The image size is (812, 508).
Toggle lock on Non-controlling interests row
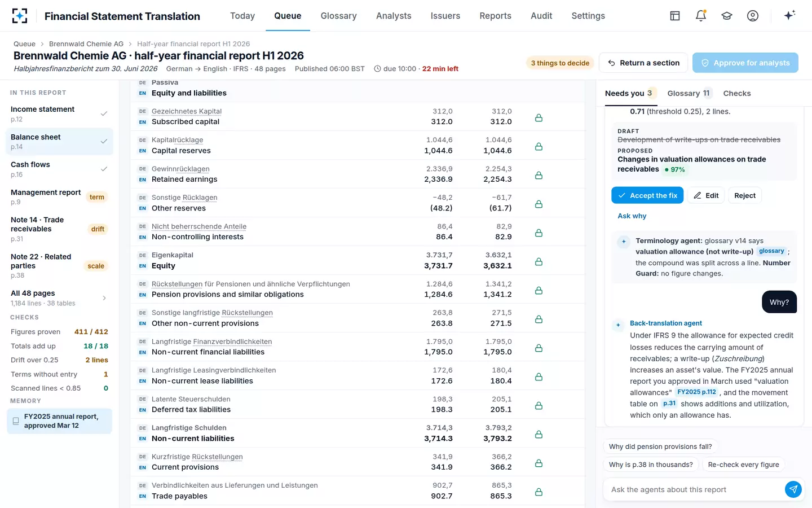coord(539,233)
